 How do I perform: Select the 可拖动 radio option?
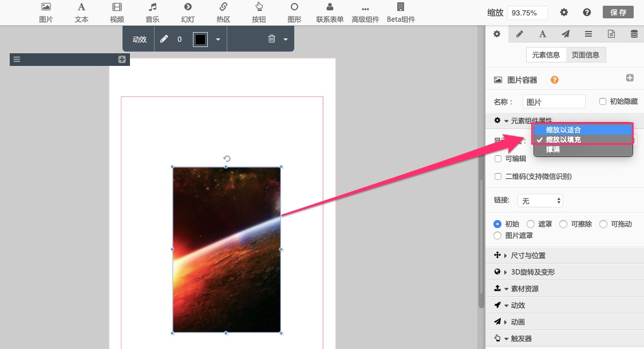pos(603,224)
